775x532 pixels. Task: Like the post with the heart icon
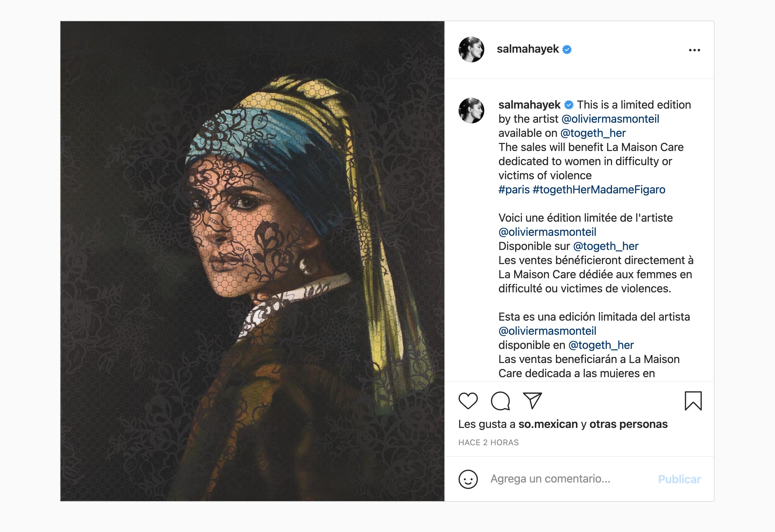coord(468,401)
